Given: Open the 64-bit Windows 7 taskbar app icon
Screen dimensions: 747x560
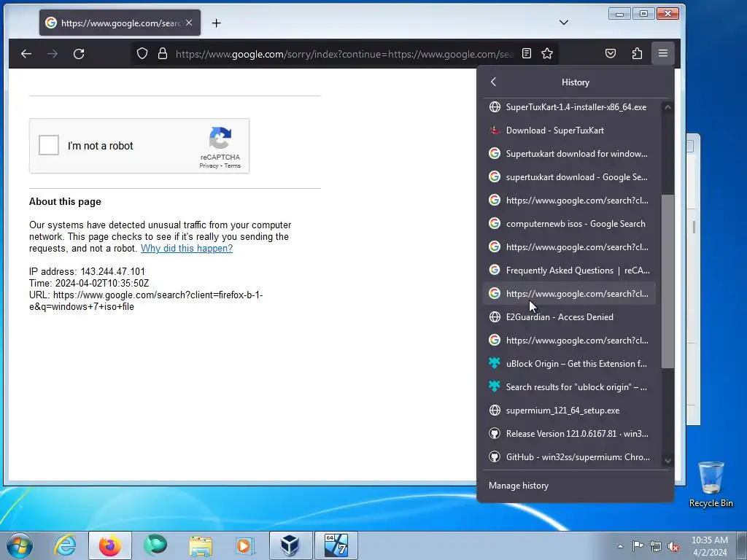Looking at the screenshot, I should (336, 545).
